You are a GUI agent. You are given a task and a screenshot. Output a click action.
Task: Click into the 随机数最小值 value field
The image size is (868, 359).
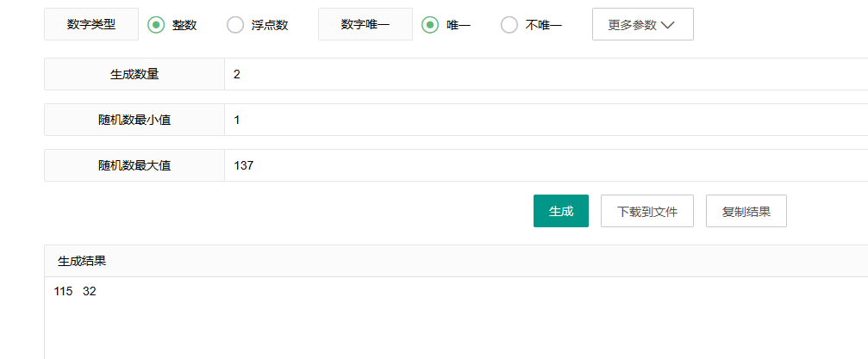[546, 120]
